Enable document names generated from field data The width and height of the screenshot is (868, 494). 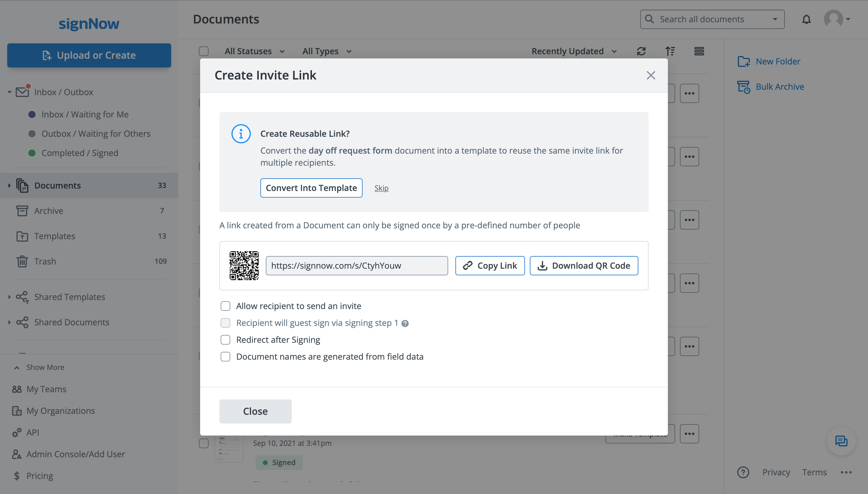[x=225, y=356]
